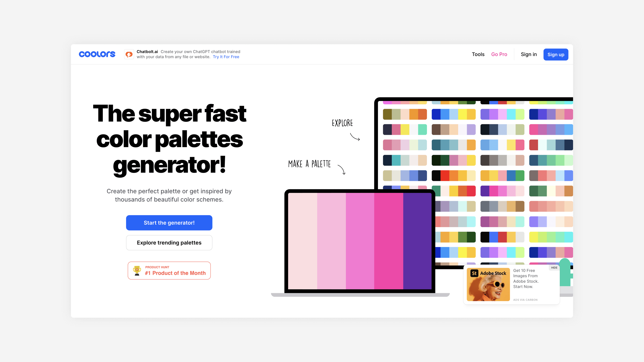Click Sign in menu option

click(x=529, y=54)
